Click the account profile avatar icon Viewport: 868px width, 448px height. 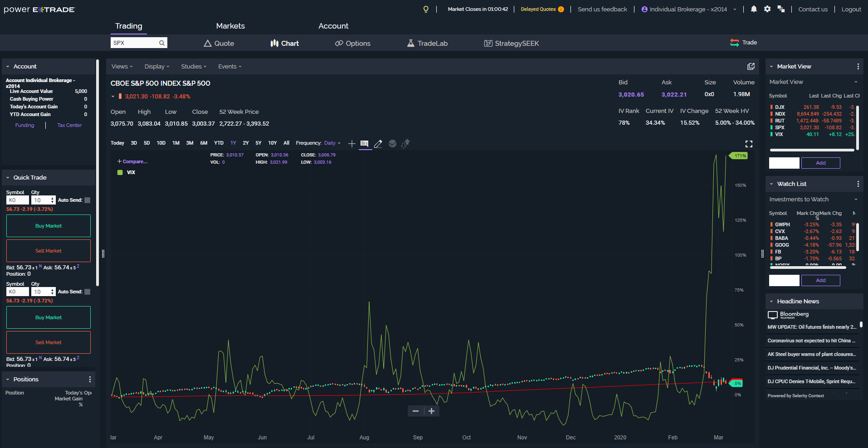tap(644, 9)
